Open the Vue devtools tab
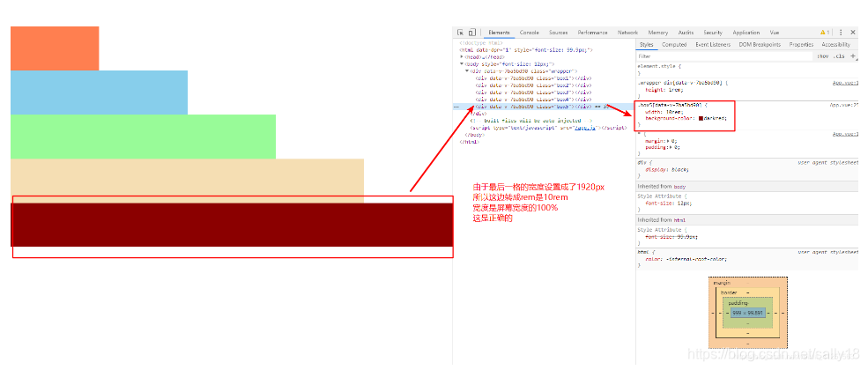The width and height of the screenshot is (868, 370). click(775, 33)
